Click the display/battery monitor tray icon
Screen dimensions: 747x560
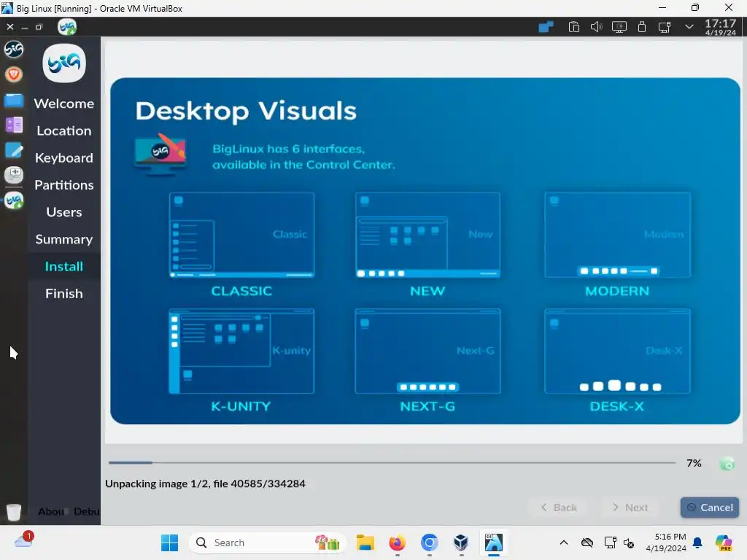619,27
